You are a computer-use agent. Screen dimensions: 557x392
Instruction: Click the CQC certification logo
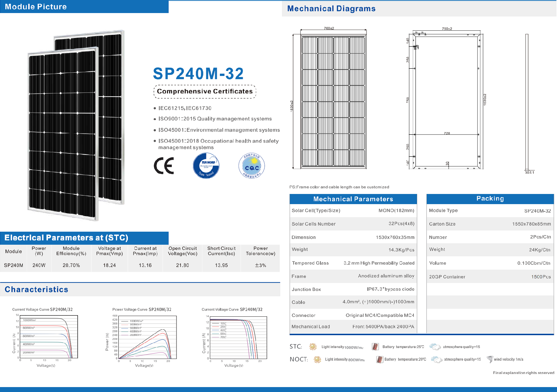click(x=252, y=166)
